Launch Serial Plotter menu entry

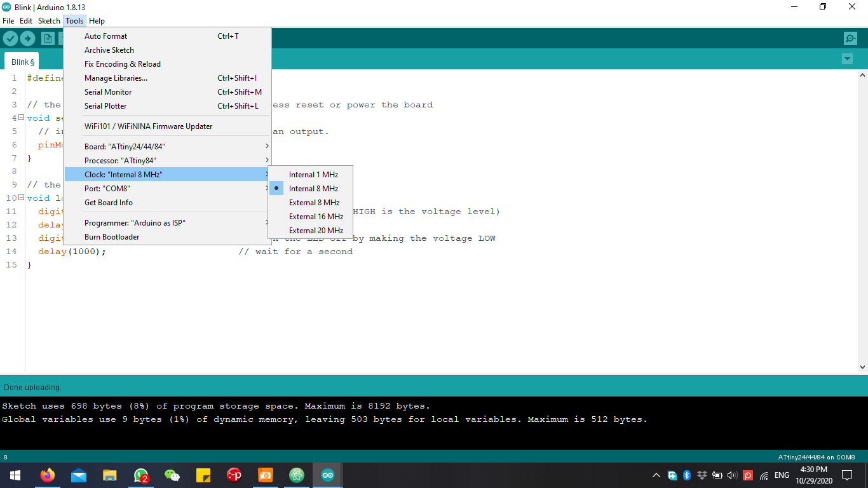[x=168, y=106]
